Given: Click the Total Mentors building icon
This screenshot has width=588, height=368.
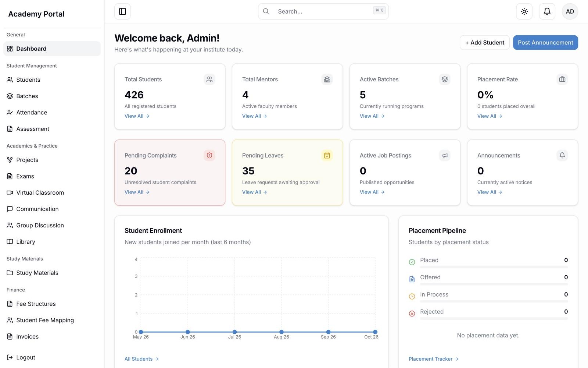Looking at the screenshot, I should coord(327,79).
